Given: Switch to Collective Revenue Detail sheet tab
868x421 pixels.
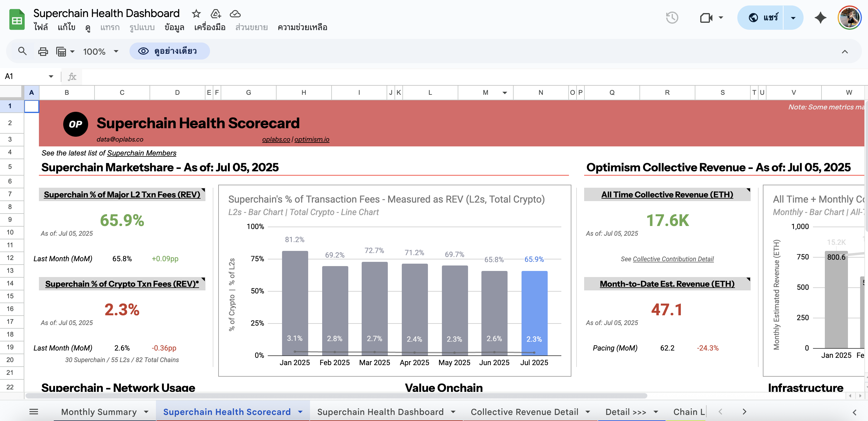Looking at the screenshot, I should coord(524,412).
